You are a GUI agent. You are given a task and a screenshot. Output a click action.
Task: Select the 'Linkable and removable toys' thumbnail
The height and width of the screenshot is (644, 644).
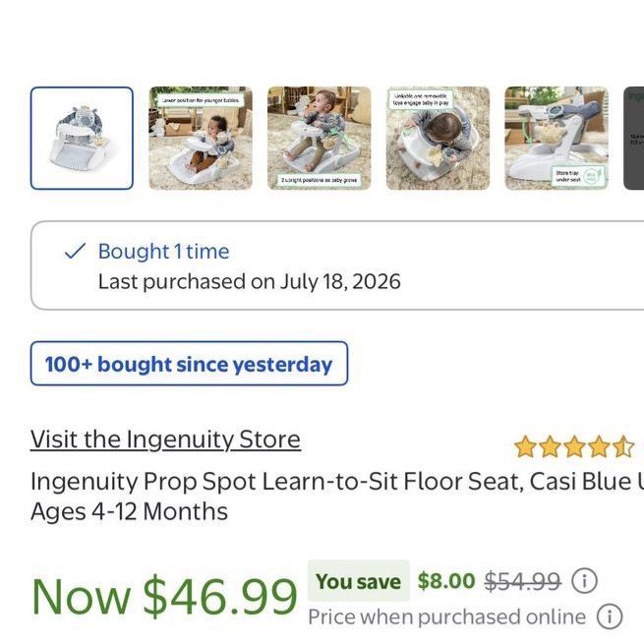point(438,138)
